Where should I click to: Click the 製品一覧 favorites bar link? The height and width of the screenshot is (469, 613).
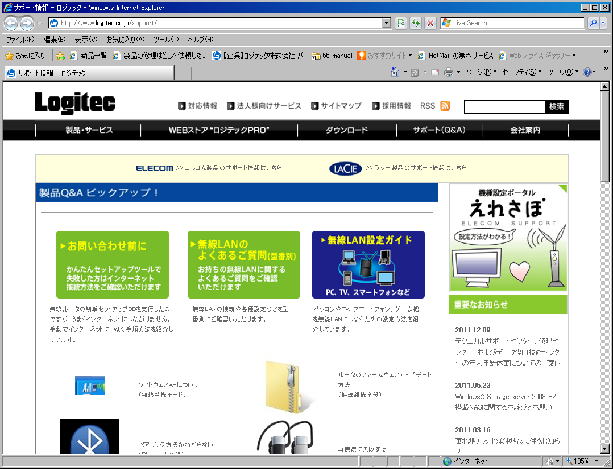(x=88, y=56)
